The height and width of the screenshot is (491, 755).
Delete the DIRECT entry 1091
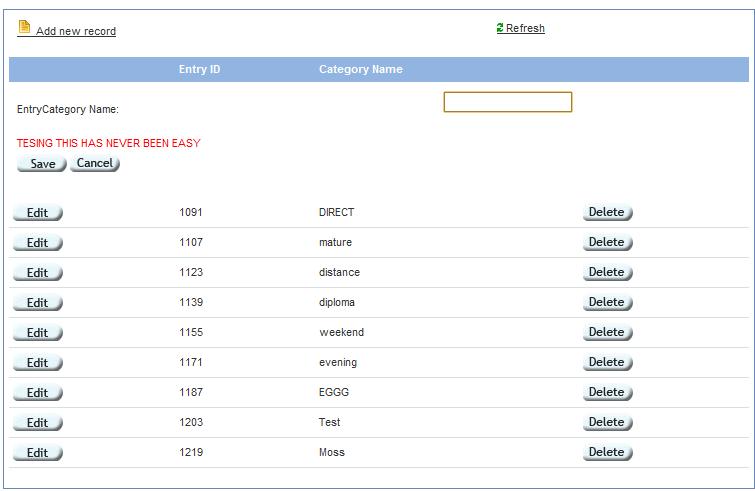(x=607, y=212)
